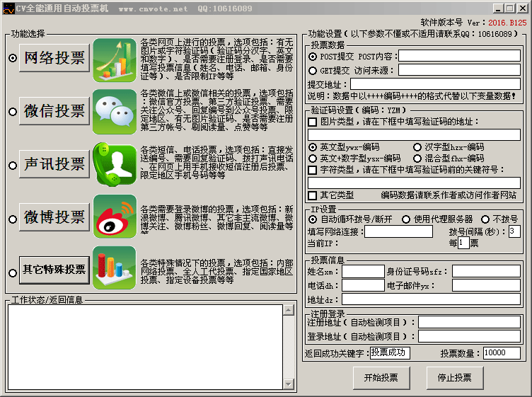Image resolution: width=532 pixels, height=397 pixels.
Task: Select 汉字型hzx-编码 radio button
Action: coord(417,147)
